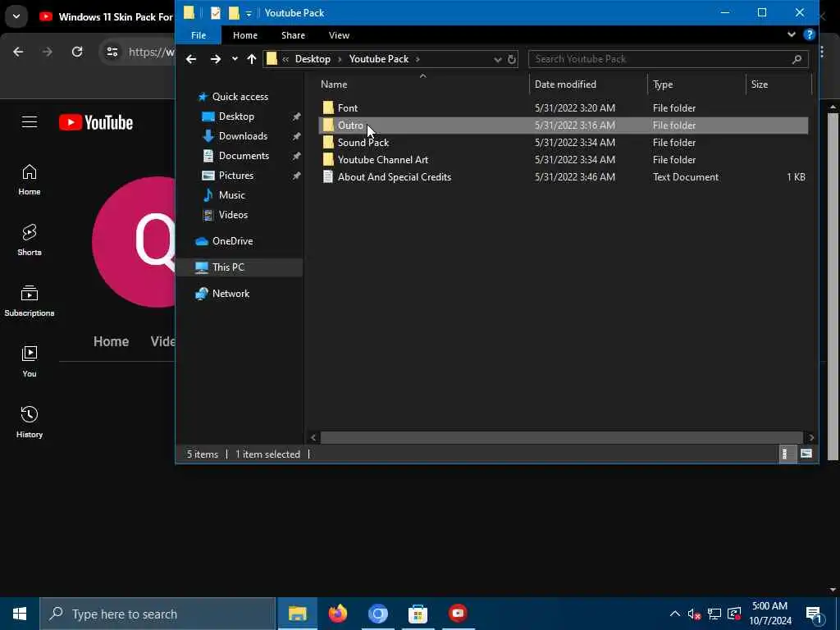The width and height of the screenshot is (840, 630).
Task: Open Music in navigation pane
Action: (x=231, y=195)
